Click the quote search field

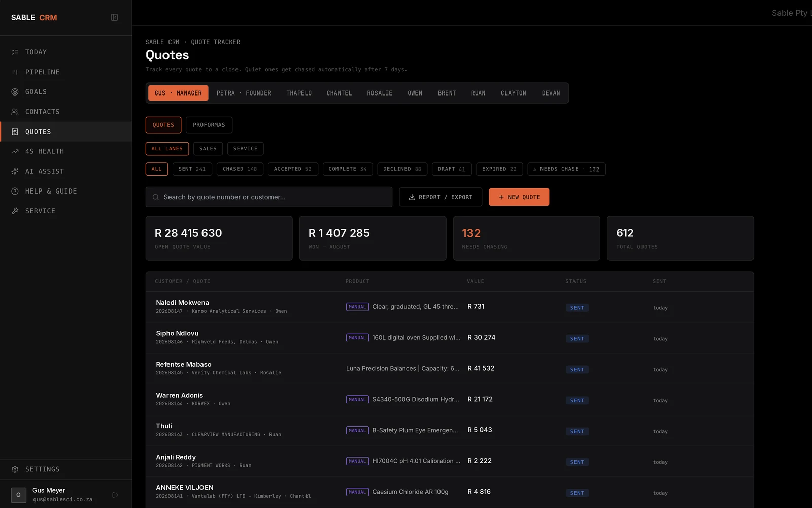(269, 197)
